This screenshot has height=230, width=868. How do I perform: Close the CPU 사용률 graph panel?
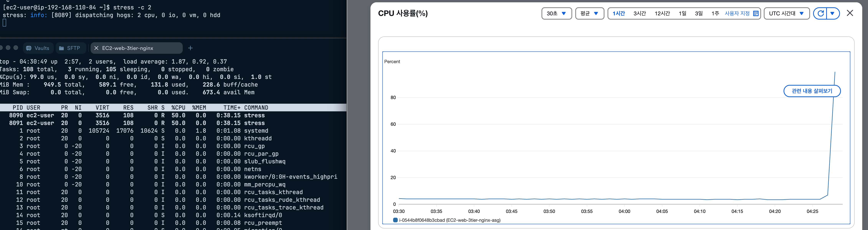[850, 13]
